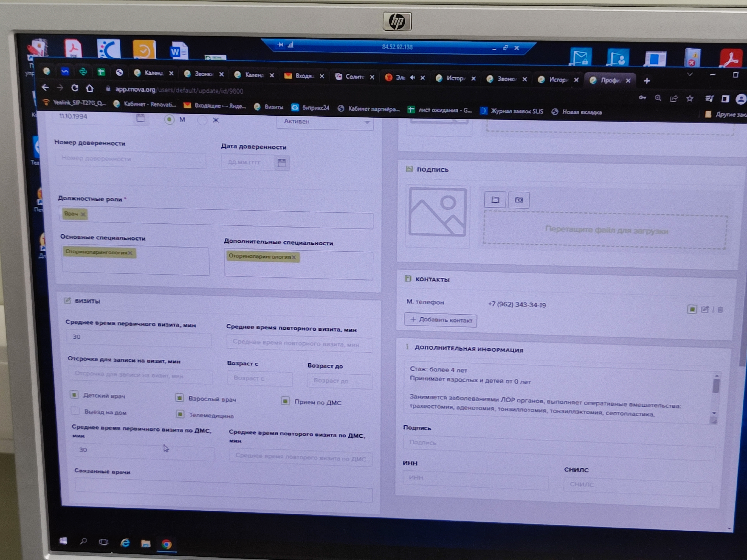Toggle the Детский врач checkbox
Image resolution: width=747 pixels, height=560 pixels.
point(75,395)
